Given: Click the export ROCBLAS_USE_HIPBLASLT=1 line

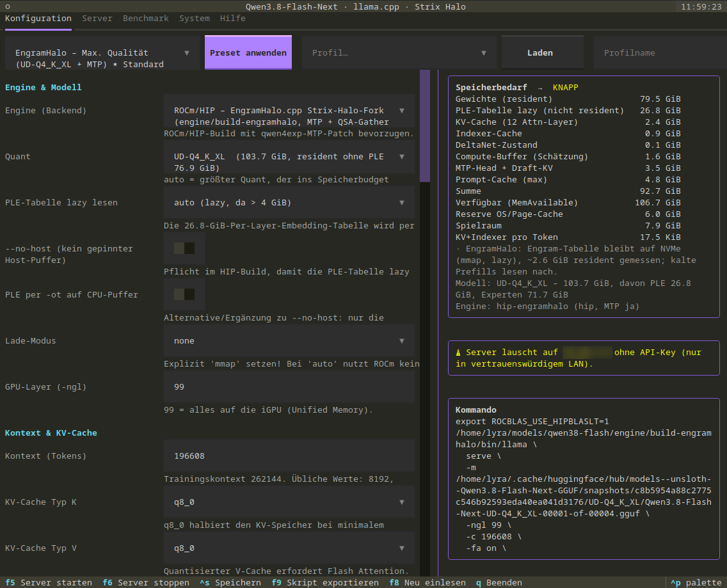Looking at the screenshot, I should [532, 422].
